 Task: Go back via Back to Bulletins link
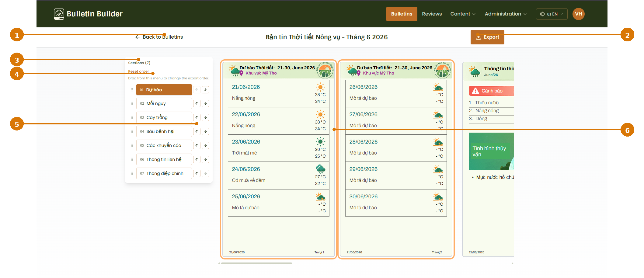click(x=159, y=37)
